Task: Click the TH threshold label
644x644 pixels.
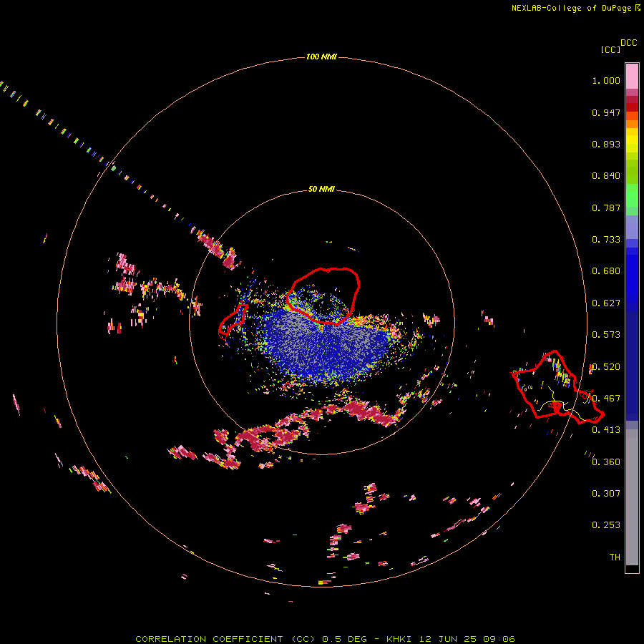Action: 615,557
